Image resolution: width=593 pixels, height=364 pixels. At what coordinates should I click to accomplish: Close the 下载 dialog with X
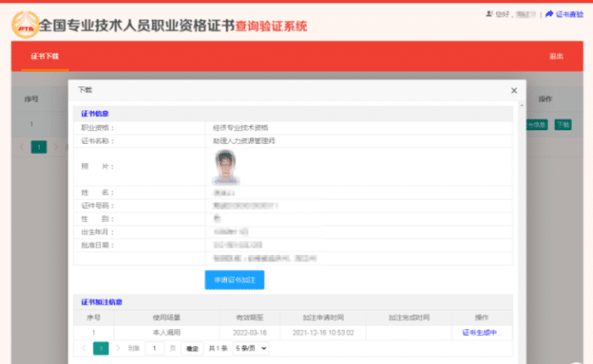(x=514, y=91)
